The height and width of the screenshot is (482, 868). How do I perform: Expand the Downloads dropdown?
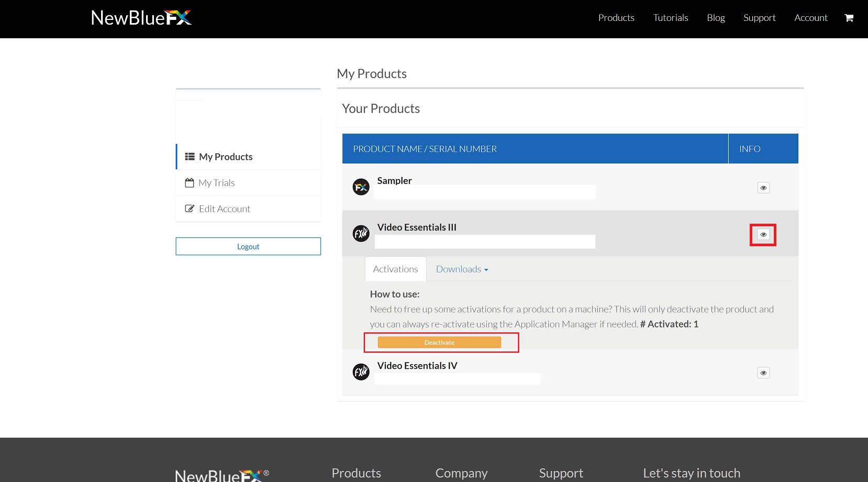(462, 269)
